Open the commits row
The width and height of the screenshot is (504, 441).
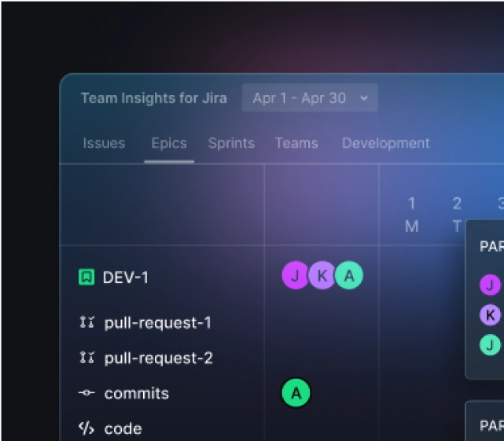pyautogui.click(x=137, y=393)
